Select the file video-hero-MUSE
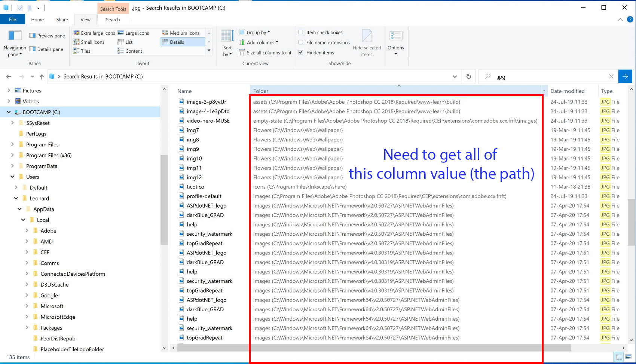Image resolution: width=636 pixels, height=364 pixels. (x=208, y=120)
